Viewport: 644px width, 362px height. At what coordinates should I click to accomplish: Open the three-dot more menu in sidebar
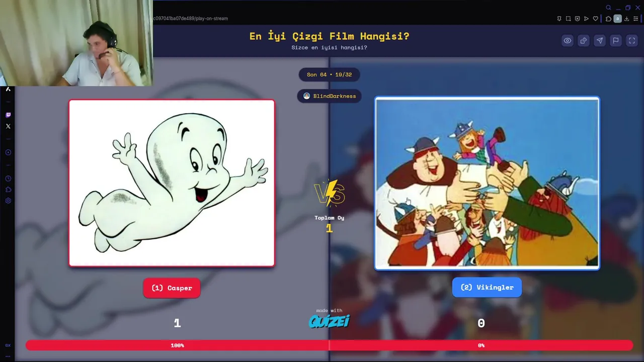(x=8, y=356)
